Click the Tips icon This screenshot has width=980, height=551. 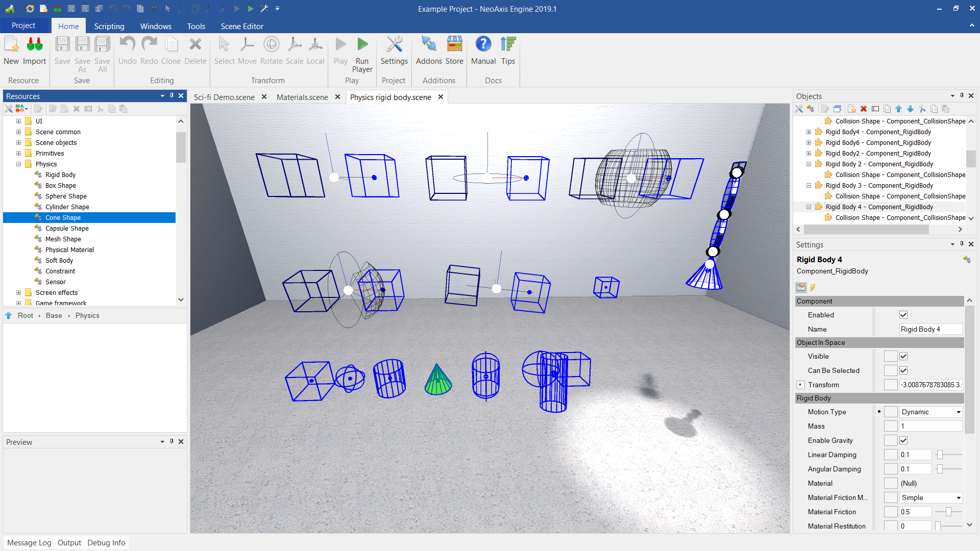pyautogui.click(x=508, y=45)
